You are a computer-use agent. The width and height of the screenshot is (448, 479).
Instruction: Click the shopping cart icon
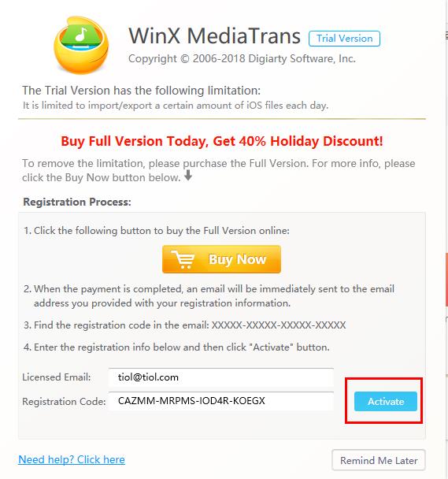[x=183, y=259]
